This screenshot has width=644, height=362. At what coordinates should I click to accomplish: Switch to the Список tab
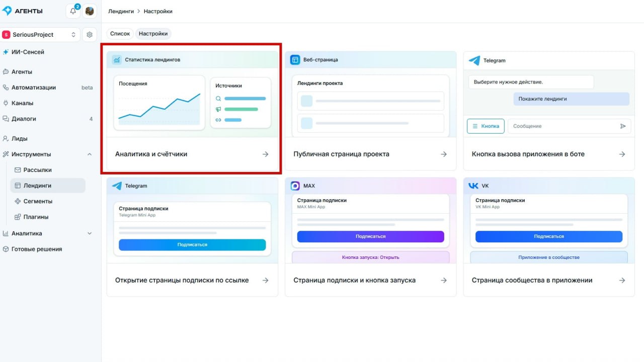tap(120, 34)
